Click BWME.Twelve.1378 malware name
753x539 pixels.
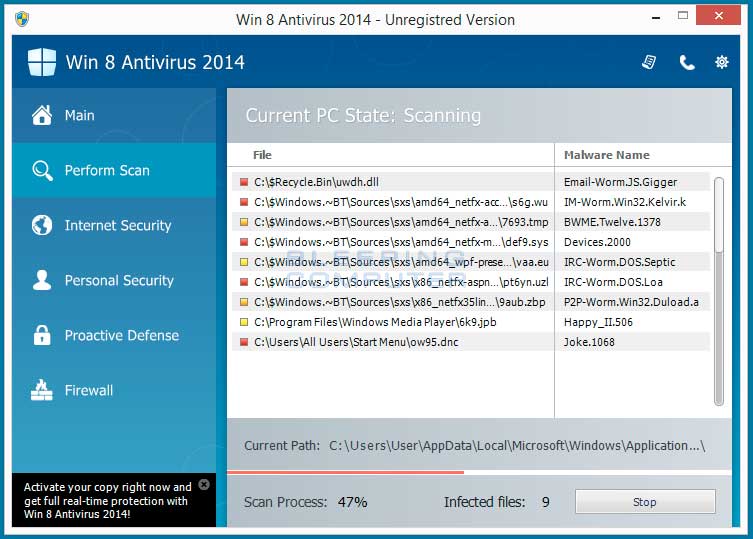612,222
